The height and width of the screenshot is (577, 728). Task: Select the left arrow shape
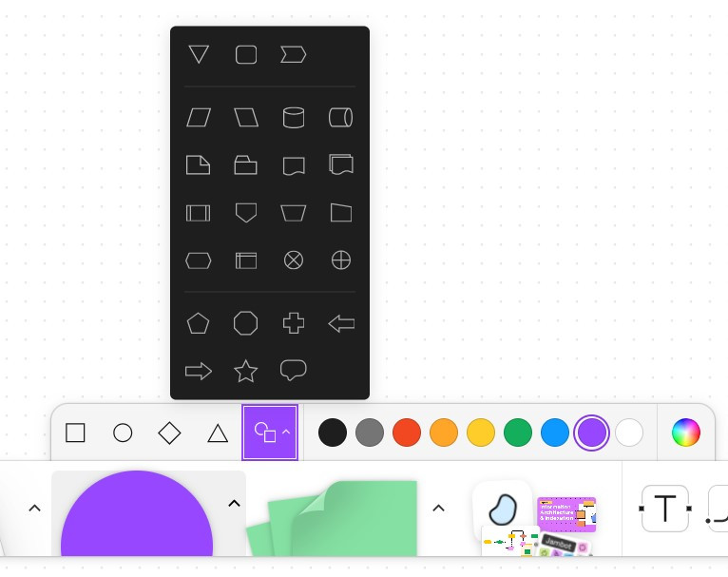(x=341, y=323)
